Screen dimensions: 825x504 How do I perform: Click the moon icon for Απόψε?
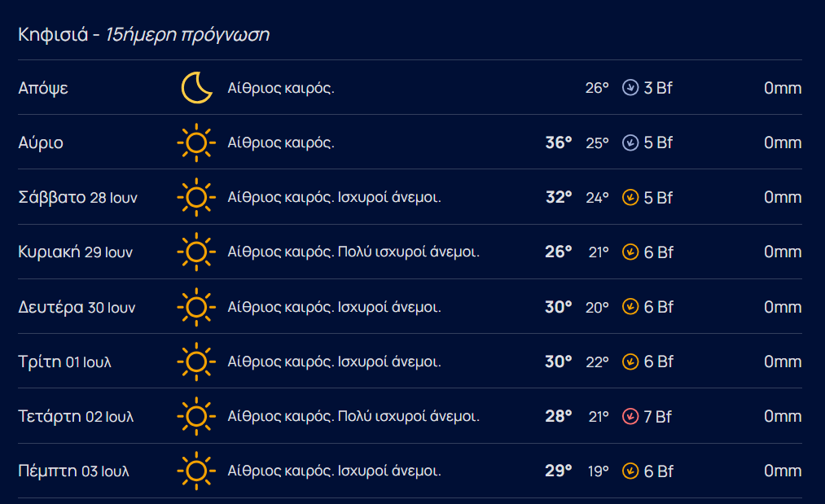(x=197, y=87)
